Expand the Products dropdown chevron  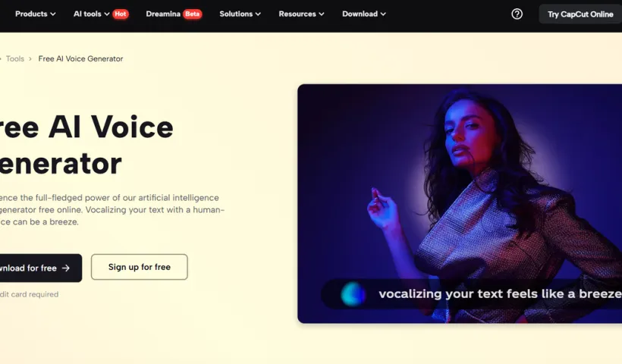click(x=53, y=14)
